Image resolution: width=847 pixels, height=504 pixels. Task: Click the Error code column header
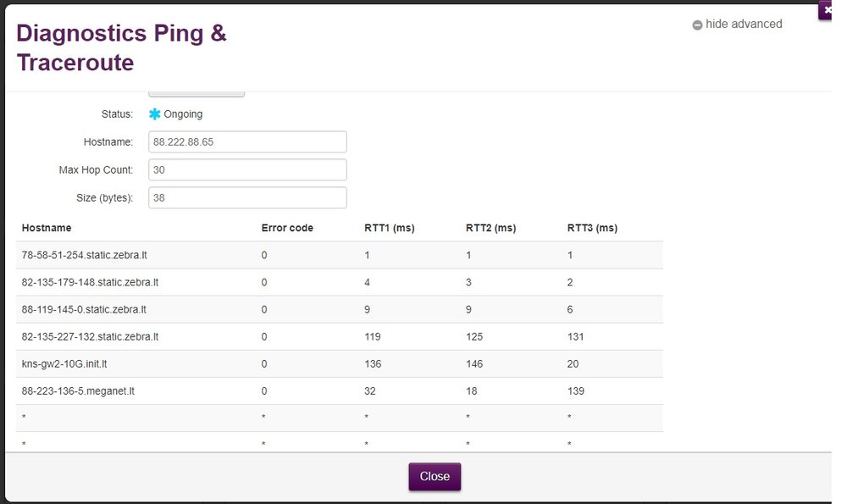click(x=287, y=228)
